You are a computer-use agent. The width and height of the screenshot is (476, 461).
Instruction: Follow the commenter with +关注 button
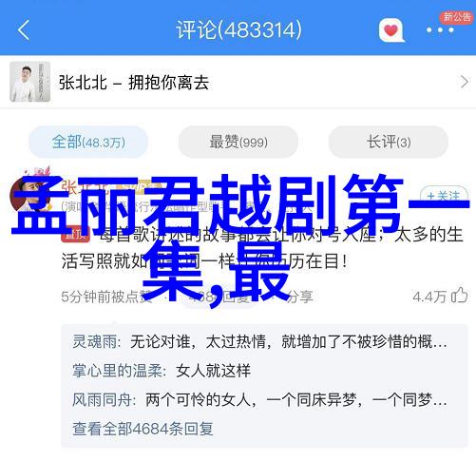pyautogui.click(x=444, y=197)
